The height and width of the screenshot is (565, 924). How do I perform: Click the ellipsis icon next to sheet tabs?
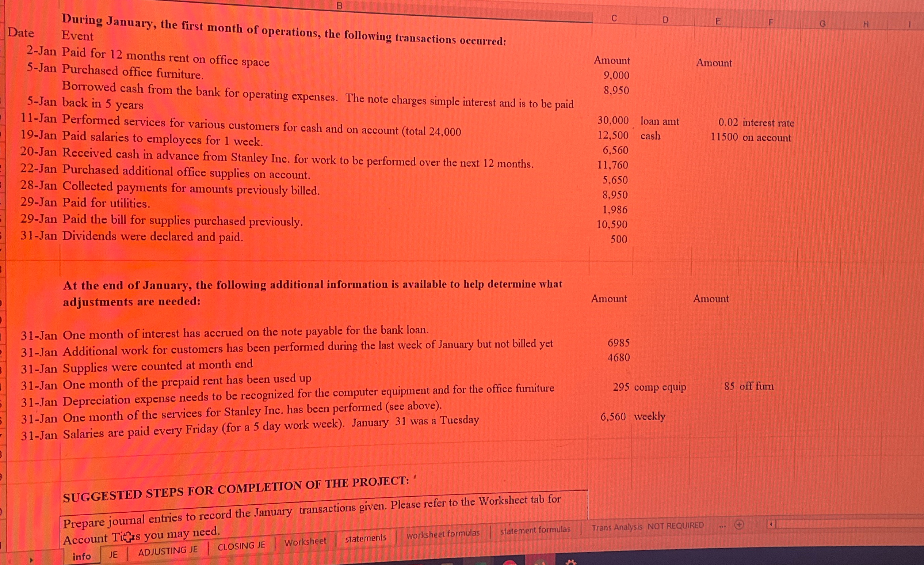coord(722,527)
